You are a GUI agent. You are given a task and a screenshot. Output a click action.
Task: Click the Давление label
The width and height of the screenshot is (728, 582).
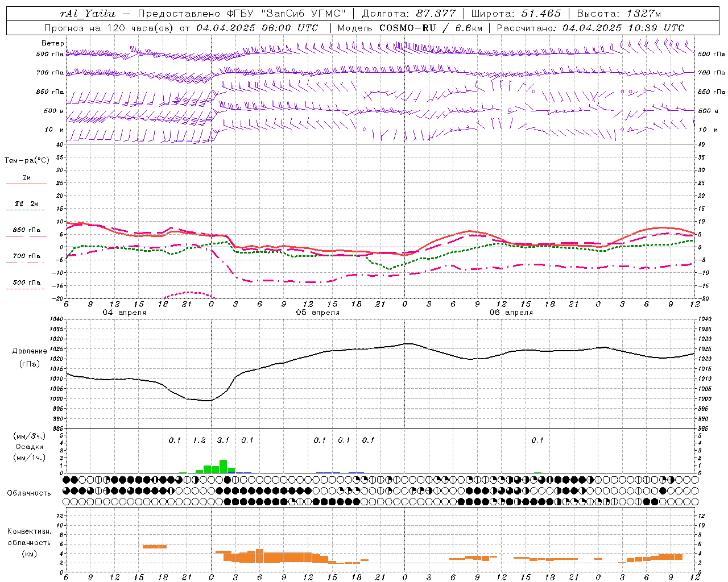coord(28,351)
